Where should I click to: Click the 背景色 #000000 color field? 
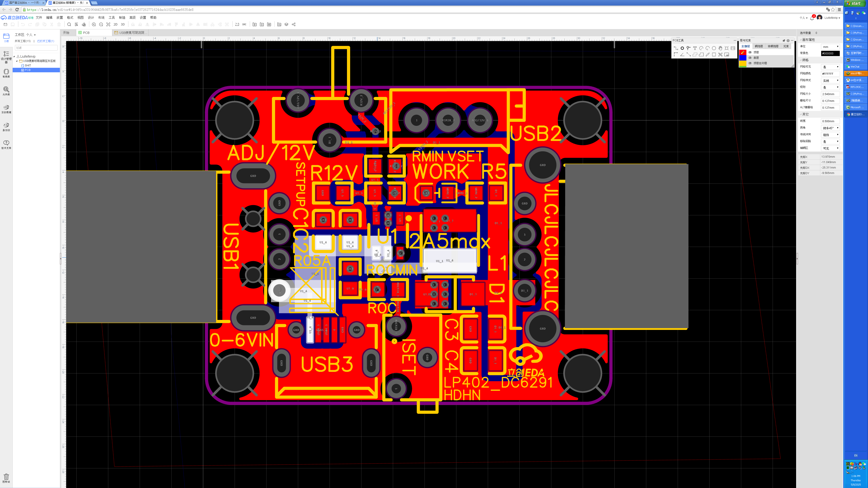pos(830,53)
